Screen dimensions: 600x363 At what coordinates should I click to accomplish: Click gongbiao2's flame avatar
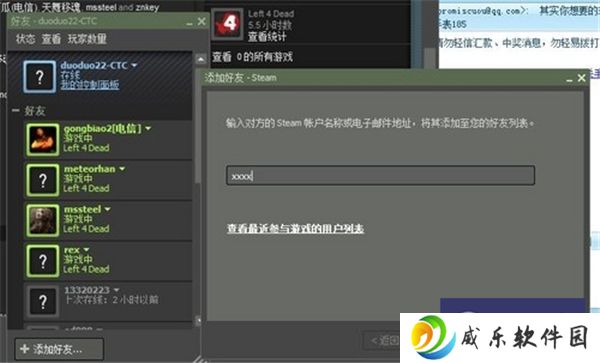[43, 140]
